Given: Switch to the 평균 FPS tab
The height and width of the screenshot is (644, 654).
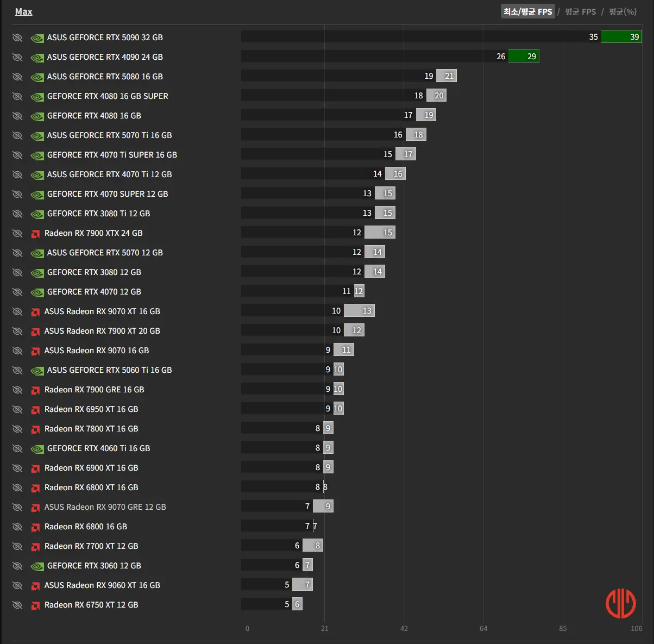Looking at the screenshot, I should tap(580, 11).
